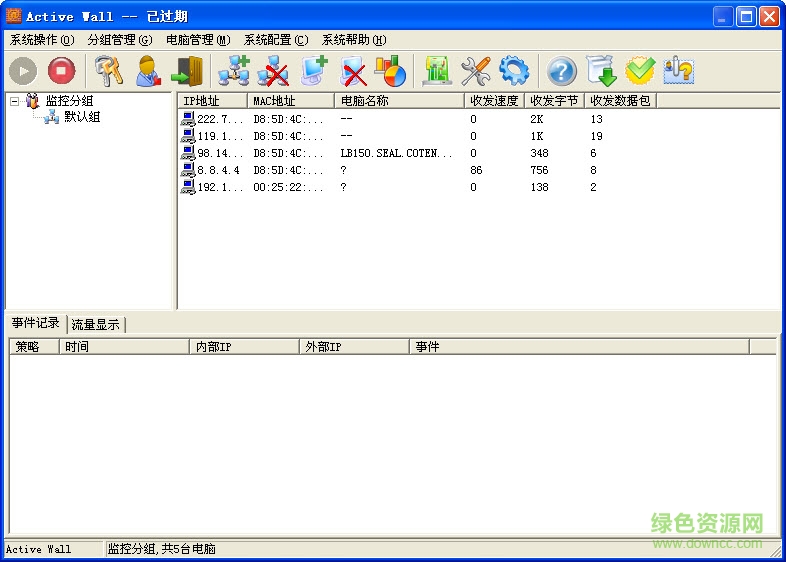The width and height of the screenshot is (786, 562).
Task: Open the 系统操作 menu
Action: point(42,40)
